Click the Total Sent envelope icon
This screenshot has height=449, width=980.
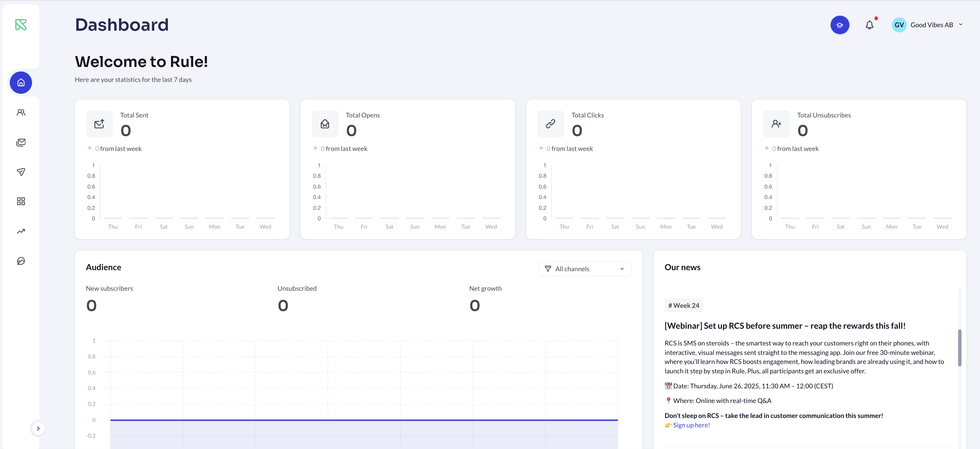[99, 124]
